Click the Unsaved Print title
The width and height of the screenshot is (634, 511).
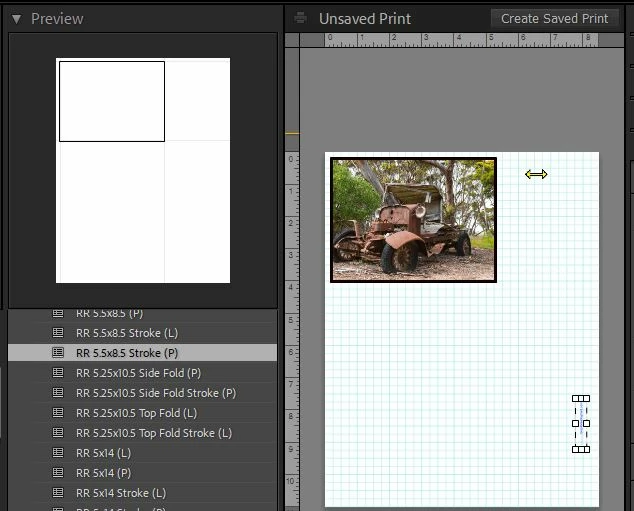point(365,19)
